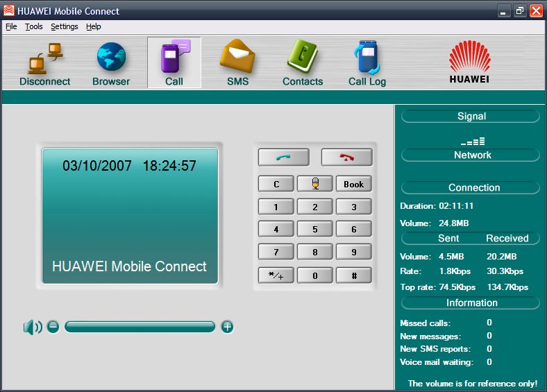Click total Volume value 24.8MB

pyautogui.click(x=453, y=223)
